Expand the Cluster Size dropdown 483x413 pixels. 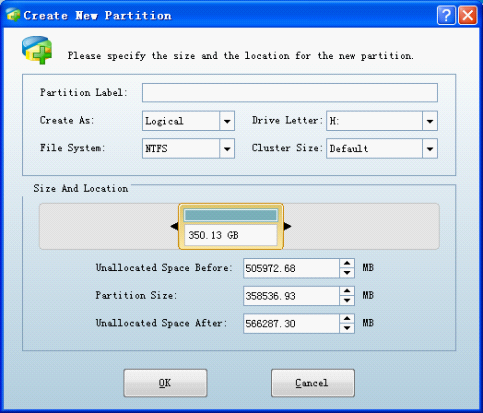[x=430, y=149]
